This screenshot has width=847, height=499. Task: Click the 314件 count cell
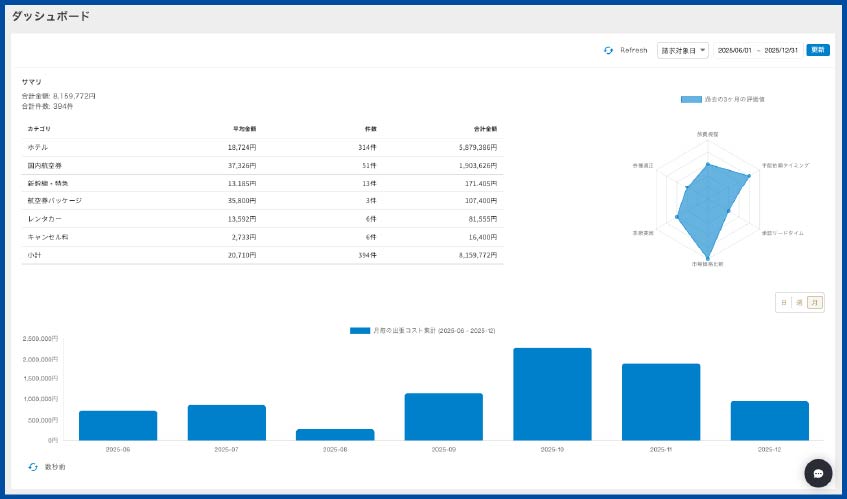pyautogui.click(x=367, y=147)
